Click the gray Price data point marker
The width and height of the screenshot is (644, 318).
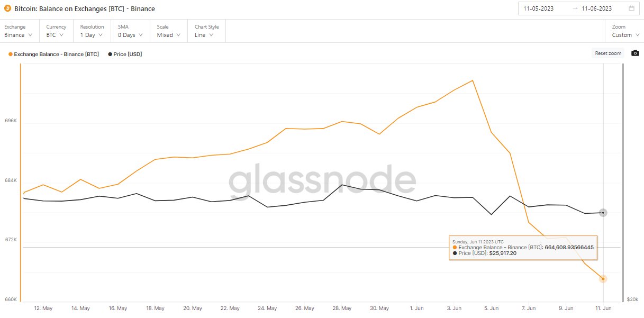click(603, 213)
